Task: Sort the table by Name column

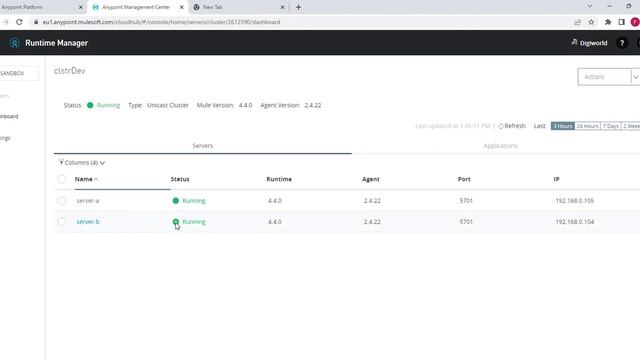Action: (x=86, y=179)
